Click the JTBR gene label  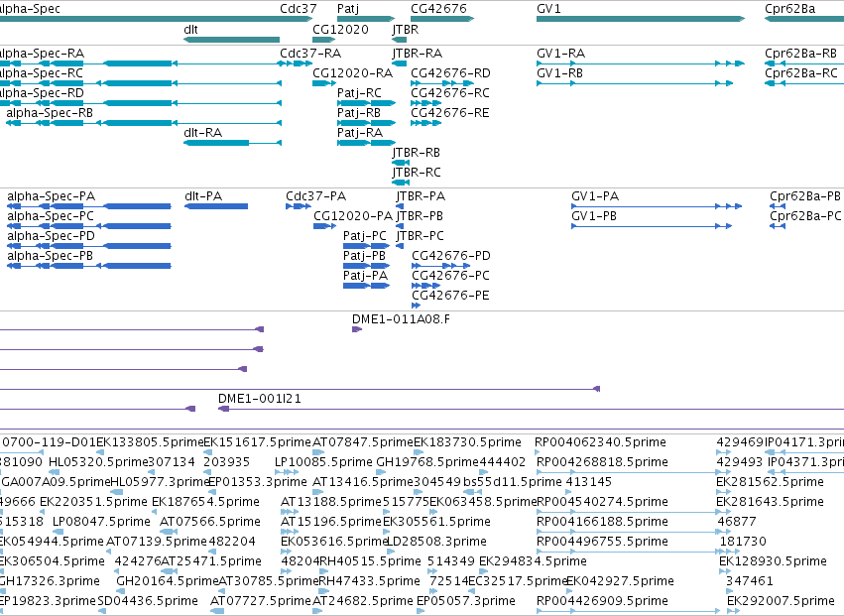click(406, 29)
